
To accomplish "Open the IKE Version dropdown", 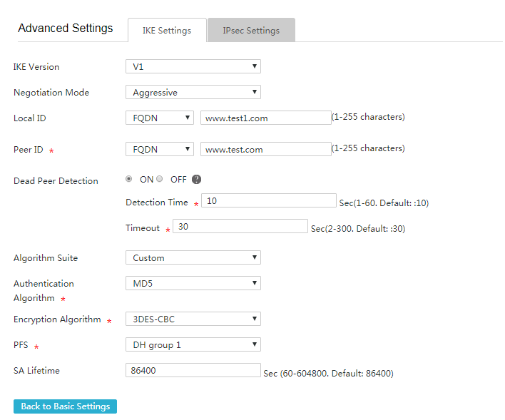I will [193, 66].
